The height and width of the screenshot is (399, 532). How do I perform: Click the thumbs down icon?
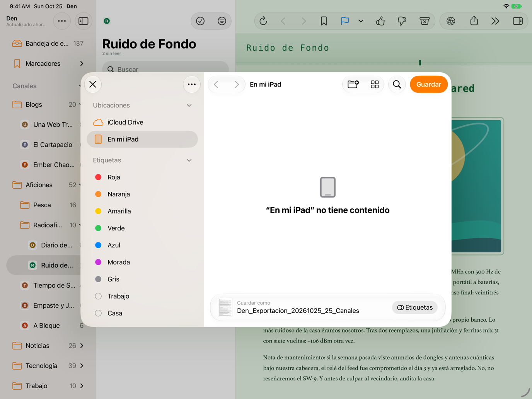(x=402, y=21)
